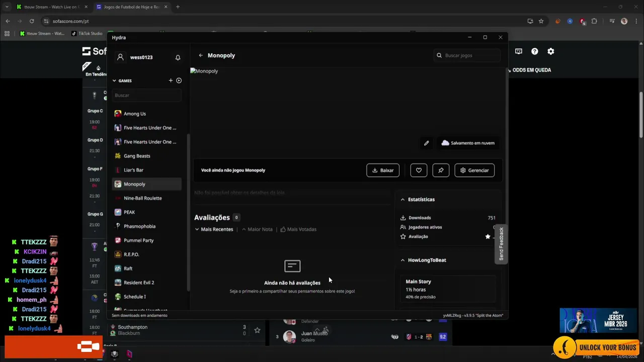The height and width of the screenshot is (362, 644).
Task: Select PEAK in the library list
Action: [x=146, y=212]
